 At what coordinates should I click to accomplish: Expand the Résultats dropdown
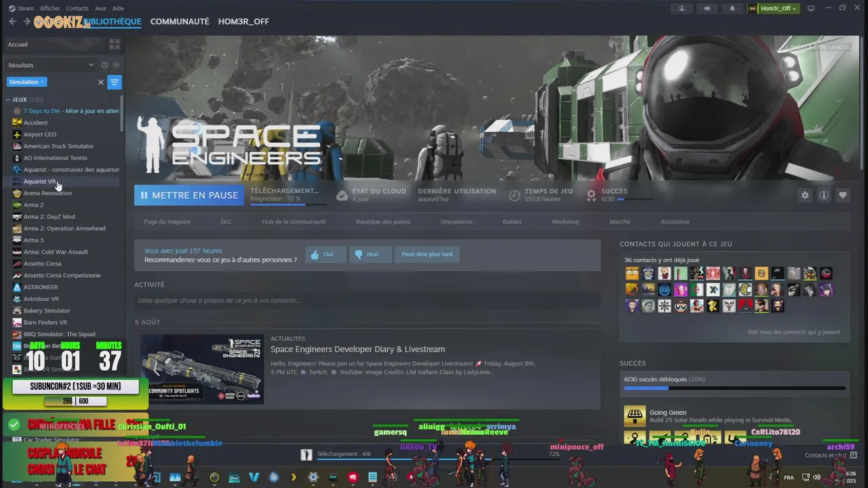(91, 65)
